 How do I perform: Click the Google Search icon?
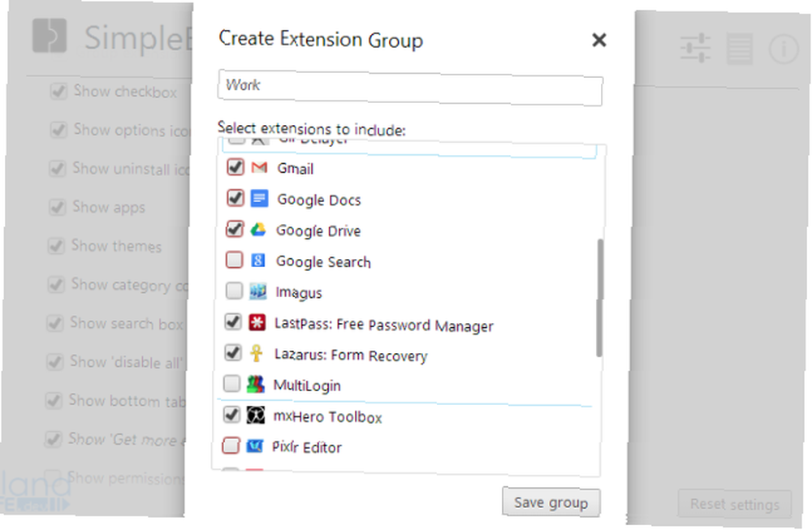coord(258,261)
